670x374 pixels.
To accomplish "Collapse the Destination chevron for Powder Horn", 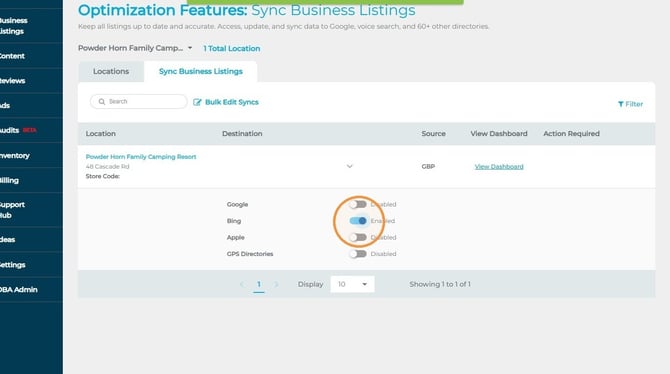I will (x=350, y=166).
